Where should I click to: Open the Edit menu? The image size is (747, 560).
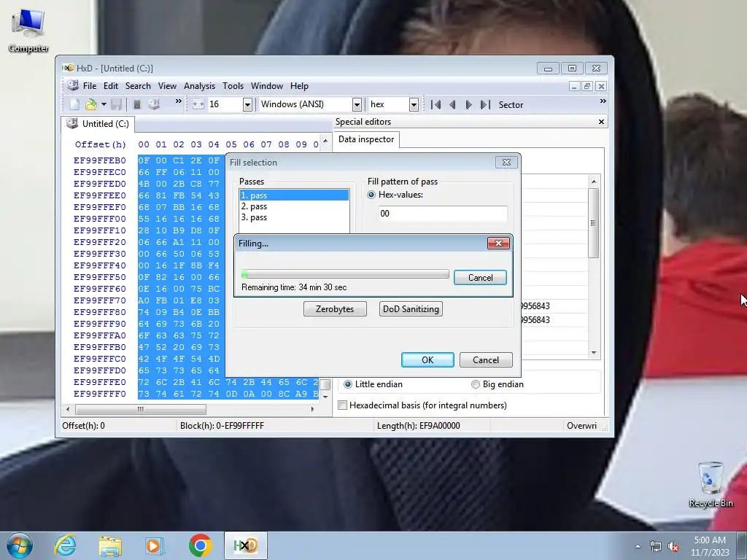tap(111, 86)
